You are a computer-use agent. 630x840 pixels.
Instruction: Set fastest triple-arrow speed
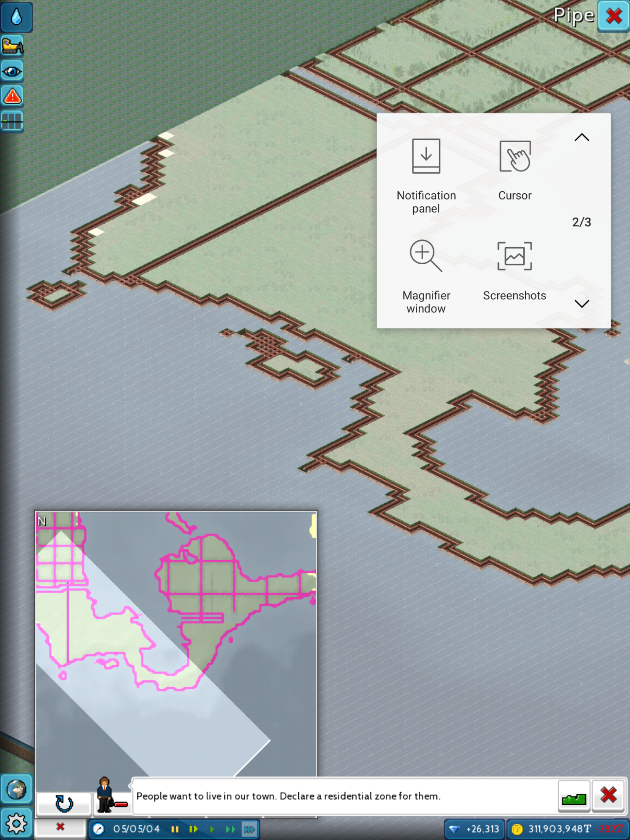pos(249,829)
